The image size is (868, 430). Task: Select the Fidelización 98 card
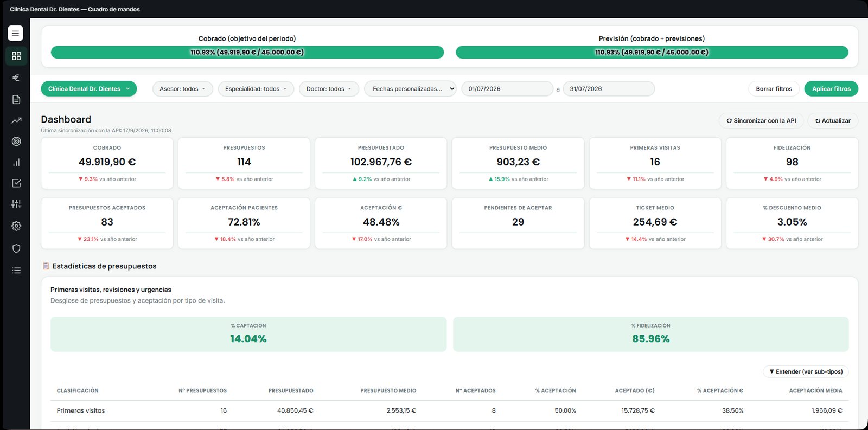pyautogui.click(x=792, y=163)
